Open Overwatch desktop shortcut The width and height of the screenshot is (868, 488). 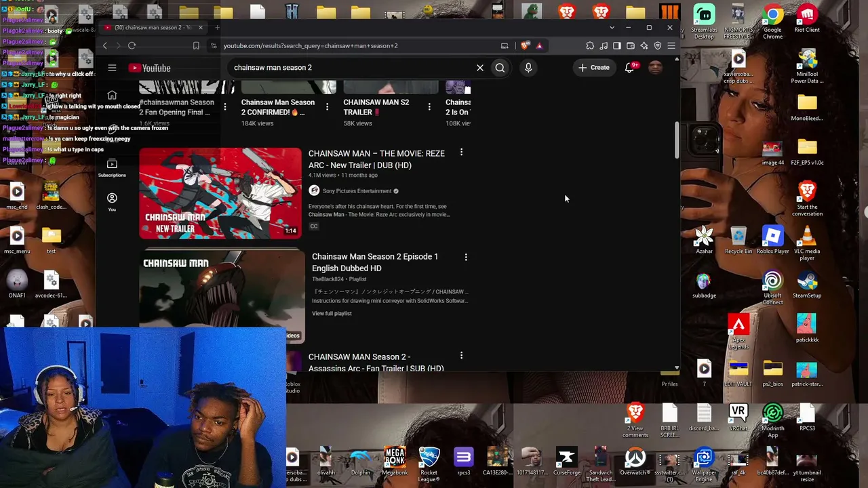click(635, 462)
